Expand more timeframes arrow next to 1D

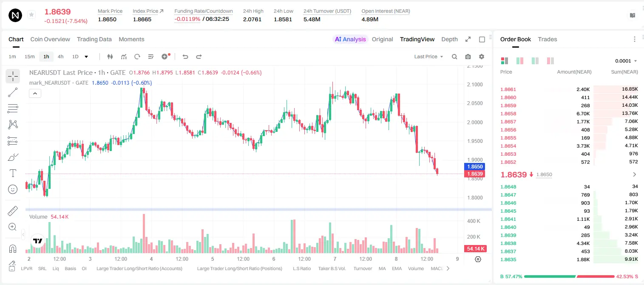[86, 57]
